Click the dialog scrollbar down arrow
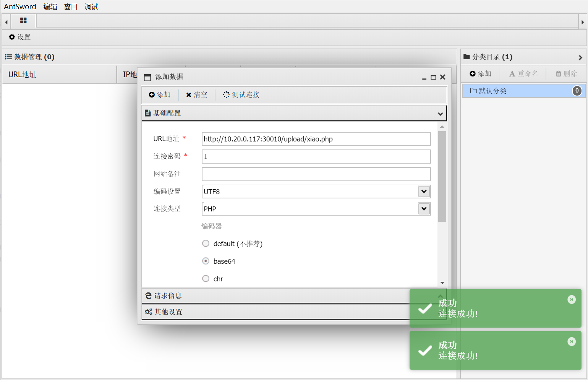Image resolution: width=588 pixels, height=380 pixels. pos(442,283)
